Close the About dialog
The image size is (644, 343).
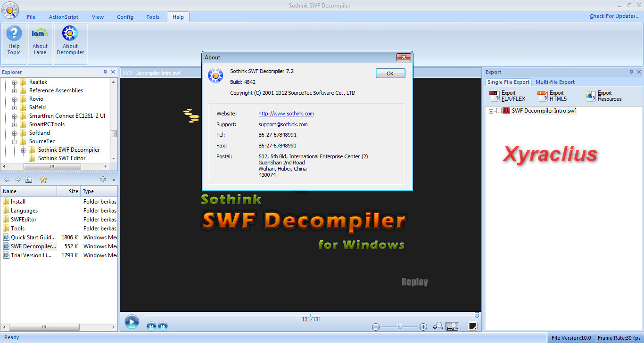tap(404, 57)
